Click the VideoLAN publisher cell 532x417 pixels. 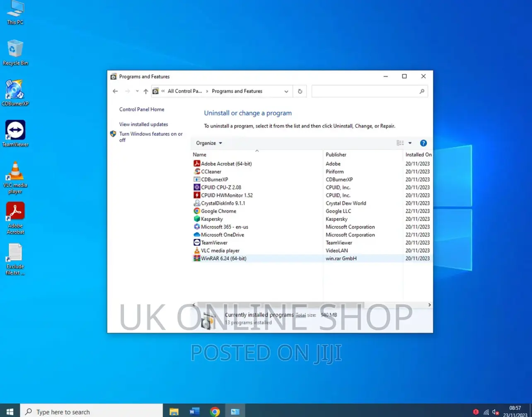pyautogui.click(x=337, y=251)
